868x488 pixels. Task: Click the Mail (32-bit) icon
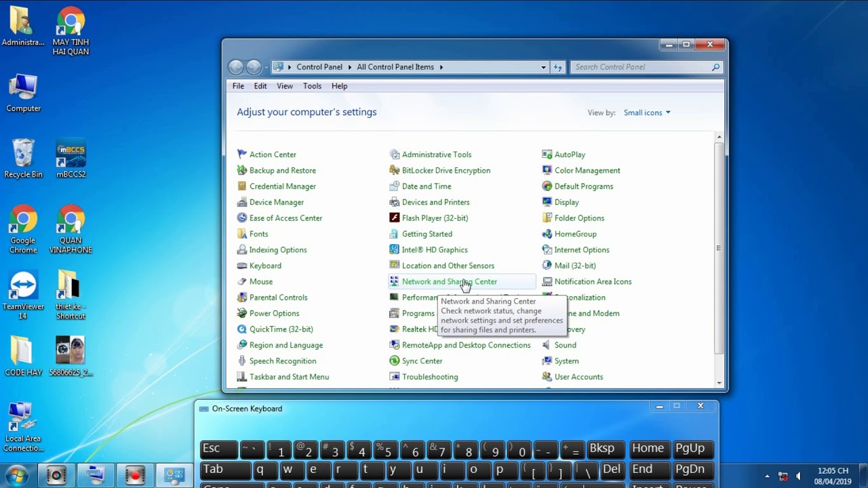547,266
